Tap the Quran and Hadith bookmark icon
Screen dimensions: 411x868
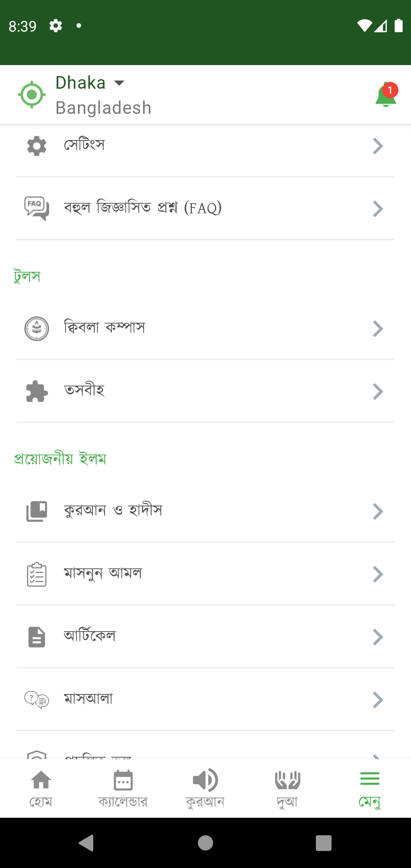pyautogui.click(x=37, y=511)
